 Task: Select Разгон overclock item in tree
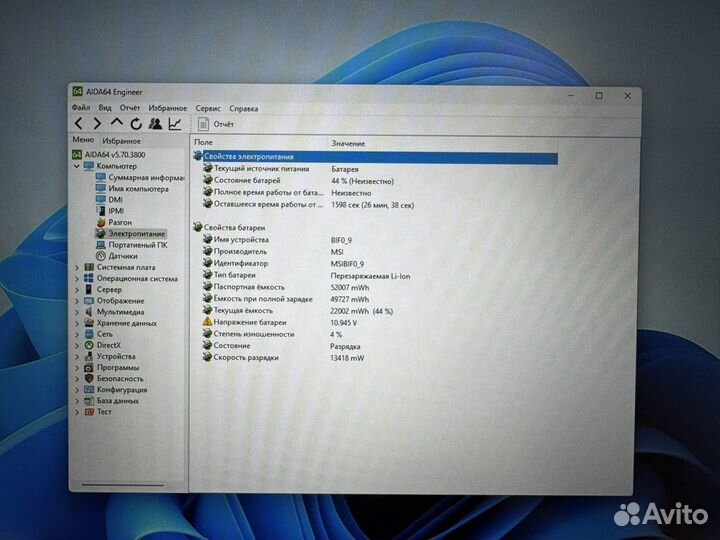[120, 222]
